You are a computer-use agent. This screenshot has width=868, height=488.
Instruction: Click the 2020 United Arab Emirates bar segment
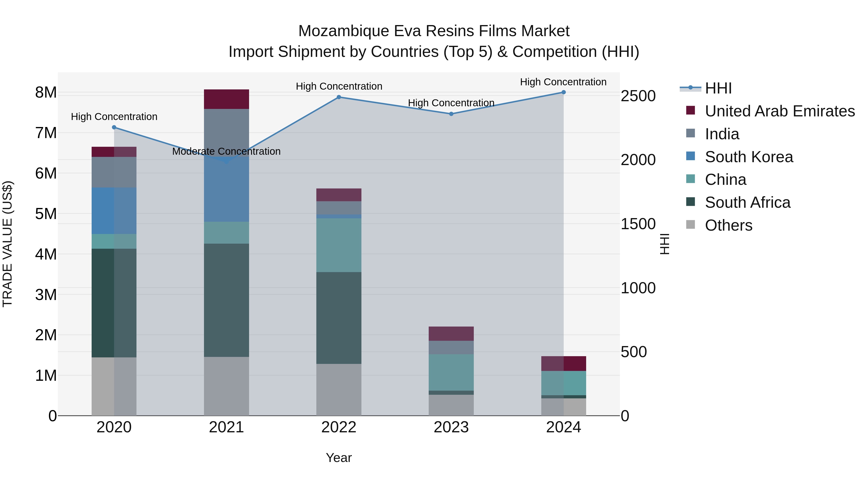point(114,152)
